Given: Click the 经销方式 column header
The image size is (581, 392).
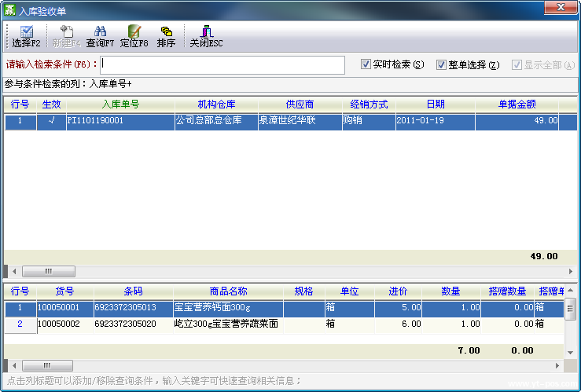Looking at the screenshot, I should click(369, 104).
